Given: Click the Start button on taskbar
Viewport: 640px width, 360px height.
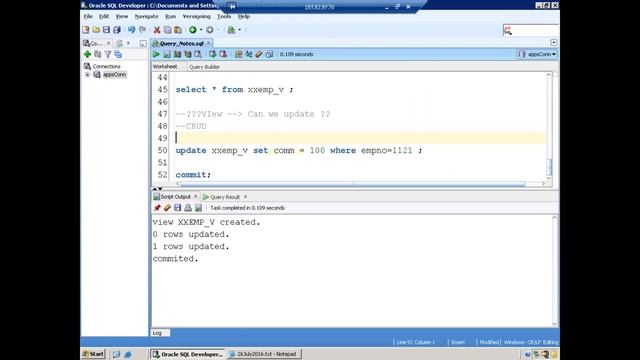Looking at the screenshot, I should pyautogui.click(x=93, y=354).
